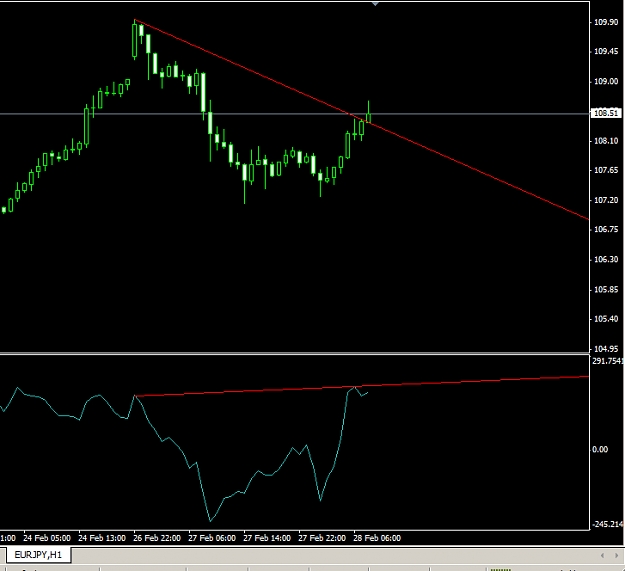This screenshot has width=625, height=571.
Task: Click the 107.65 price scale label
Action: tap(606, 171)
